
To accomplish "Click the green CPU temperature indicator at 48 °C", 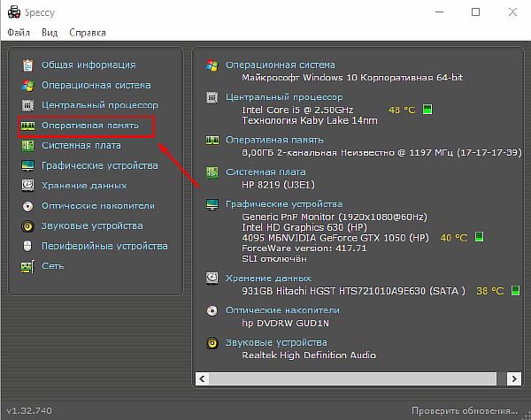I will tap(427, 110).
